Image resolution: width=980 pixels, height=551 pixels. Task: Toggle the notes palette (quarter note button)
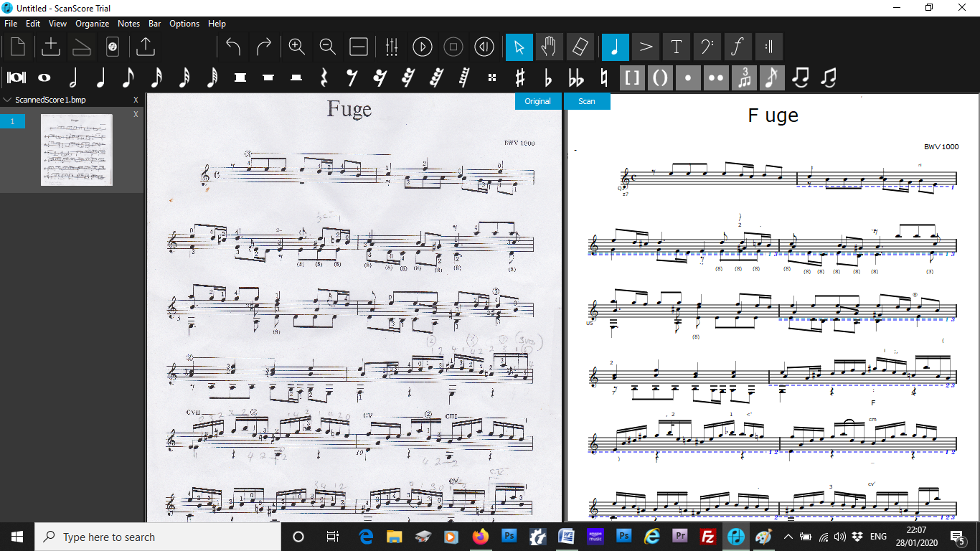point(616,47)
